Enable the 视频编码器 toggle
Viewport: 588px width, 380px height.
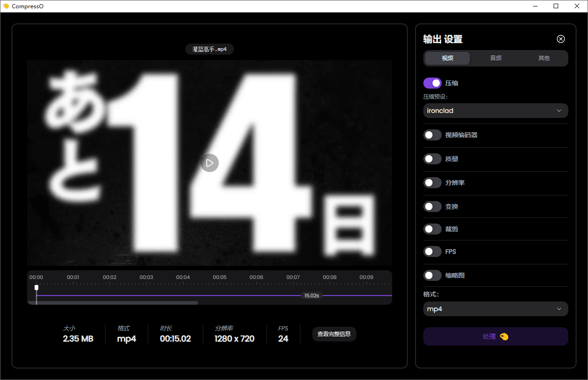[432, 135]
